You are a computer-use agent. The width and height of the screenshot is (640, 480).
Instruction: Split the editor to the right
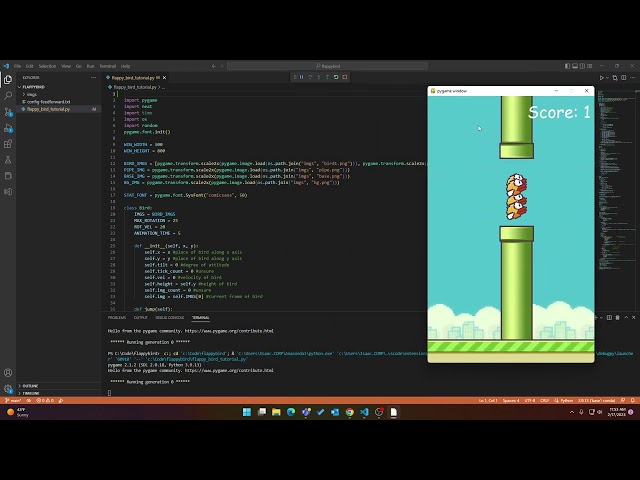click(x=624, y=78)
